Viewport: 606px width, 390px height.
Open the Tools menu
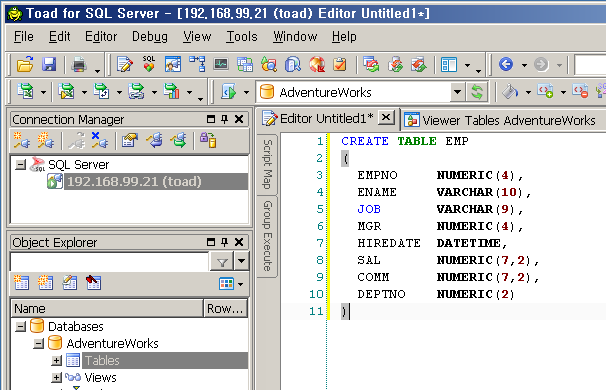tap(242, 37)
